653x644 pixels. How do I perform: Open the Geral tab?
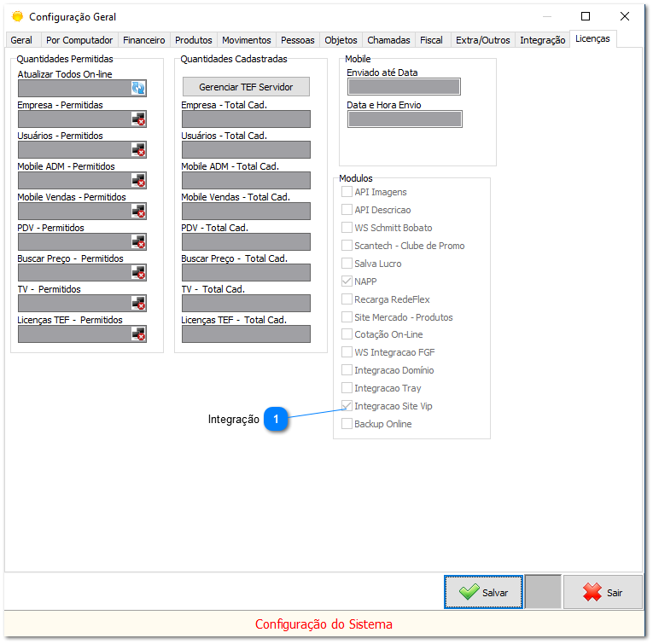(x=21, y=40)
